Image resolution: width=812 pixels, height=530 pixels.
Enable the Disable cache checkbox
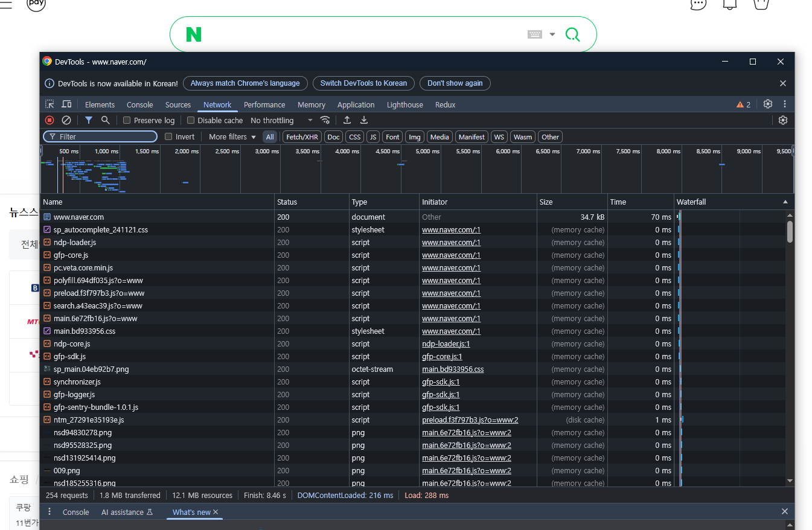pyautogui.click(x=191, y=120)
